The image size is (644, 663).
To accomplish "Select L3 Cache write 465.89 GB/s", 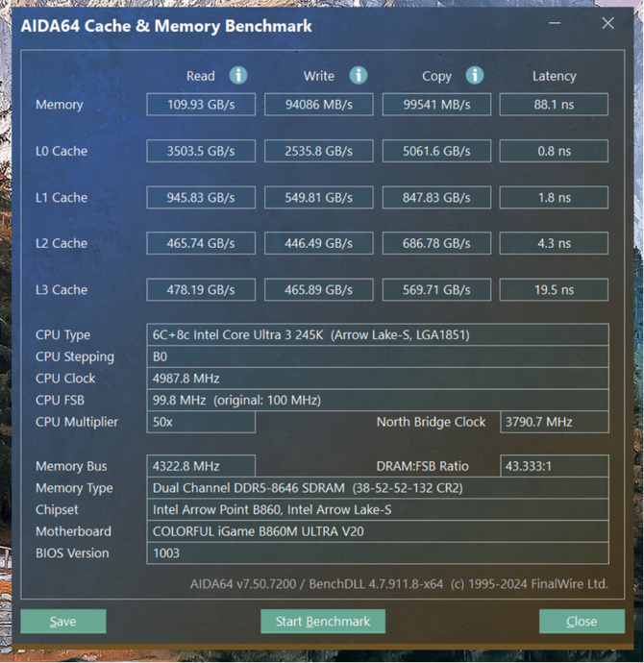I will point(319,289).
